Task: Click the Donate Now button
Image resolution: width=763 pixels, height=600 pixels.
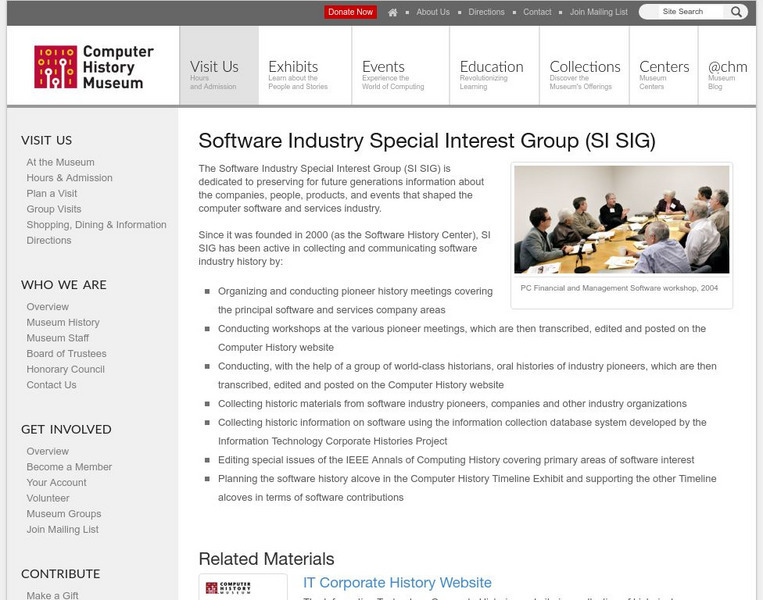Action: [350, 12]
